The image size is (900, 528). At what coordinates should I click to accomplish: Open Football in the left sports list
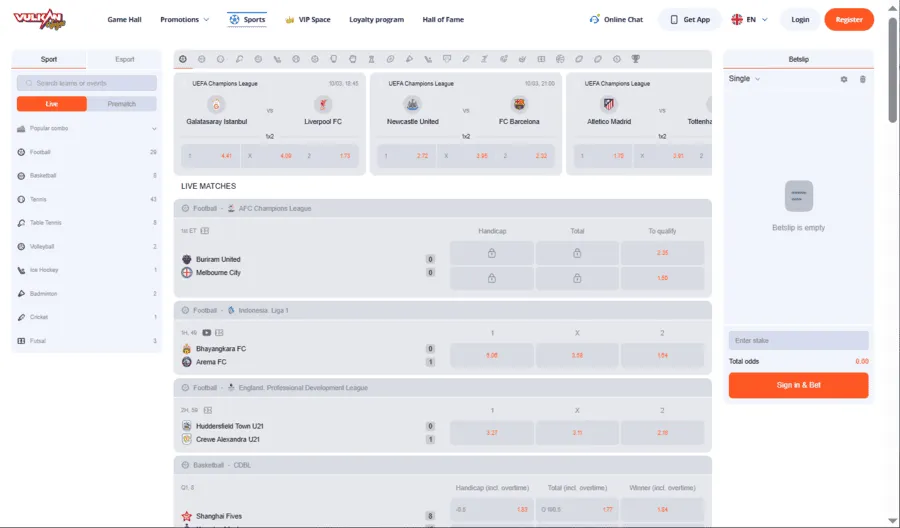click(87, 152)
